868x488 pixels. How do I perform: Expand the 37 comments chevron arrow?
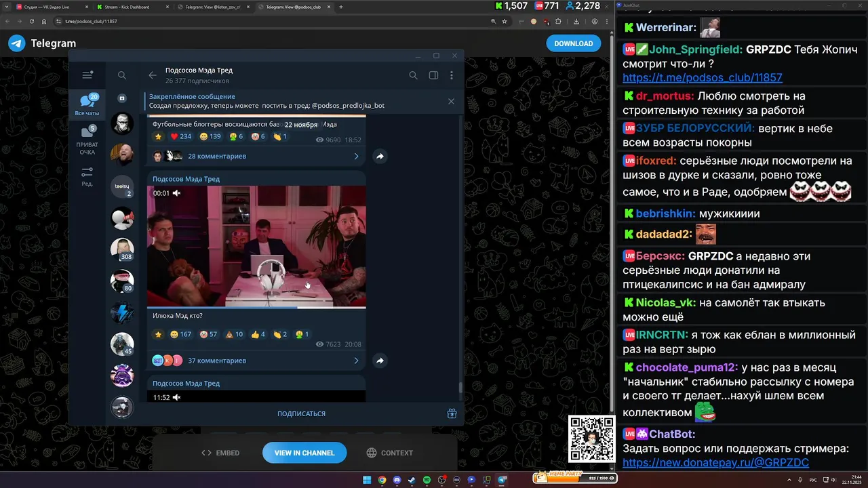click(x=356, y=361)
